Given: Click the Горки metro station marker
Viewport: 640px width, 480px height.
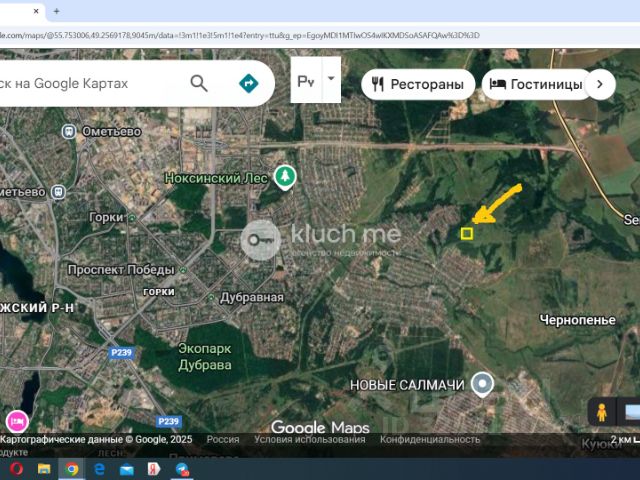Looking at the screenshot, I should (x=132, y=218).
